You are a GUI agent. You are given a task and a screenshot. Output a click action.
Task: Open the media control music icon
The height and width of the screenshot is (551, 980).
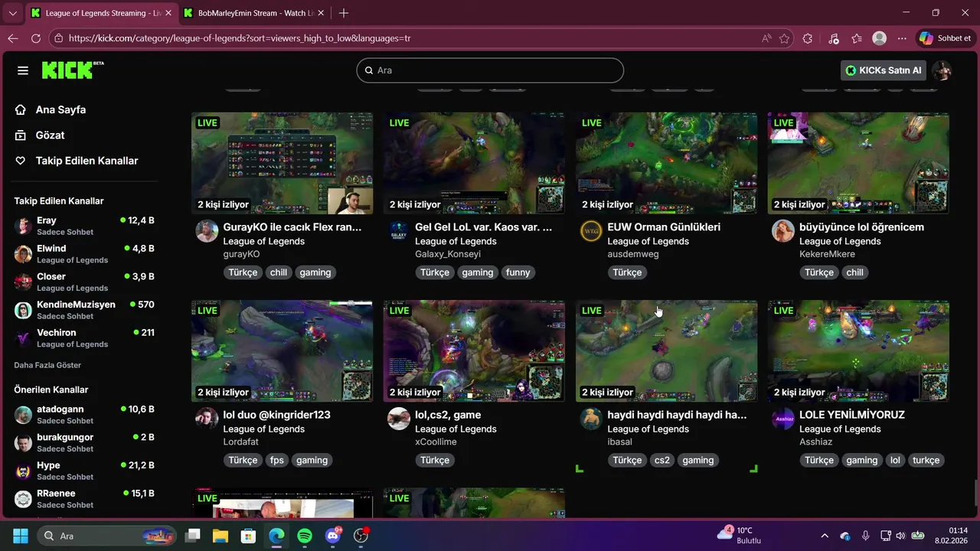(834, 38)
